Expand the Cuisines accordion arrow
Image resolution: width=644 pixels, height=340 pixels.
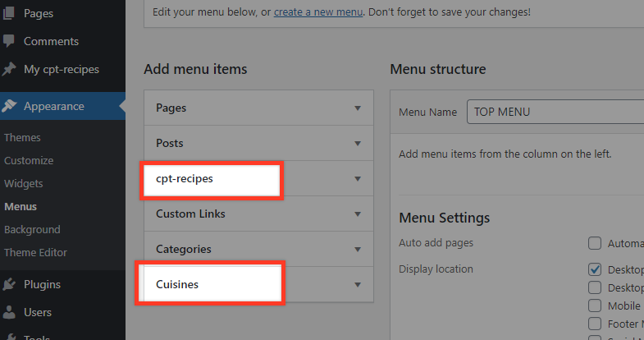(358, 285)
